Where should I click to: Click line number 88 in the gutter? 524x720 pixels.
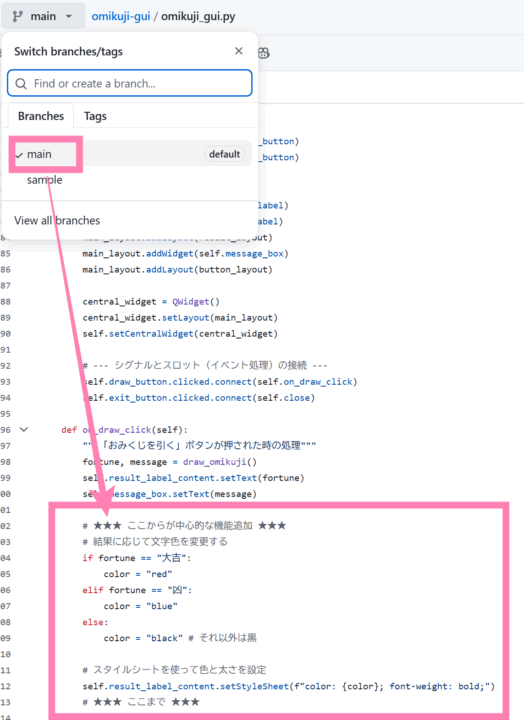tap(6, 302)
